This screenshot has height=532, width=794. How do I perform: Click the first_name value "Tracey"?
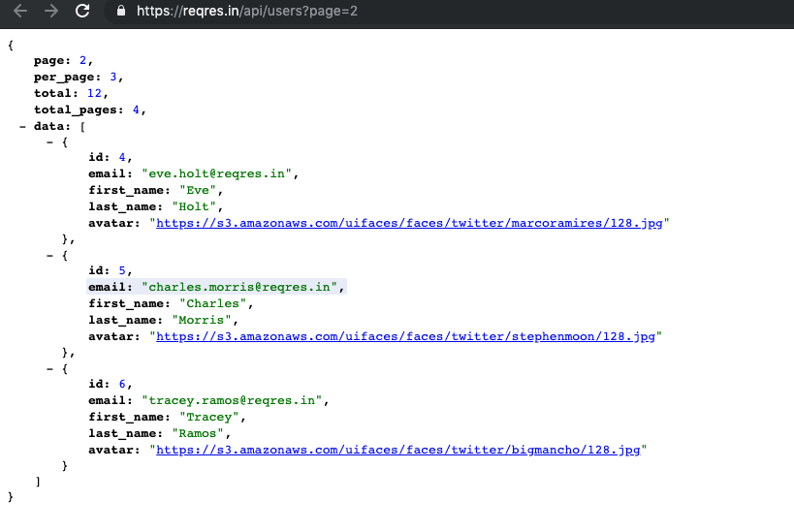coord(209,417)
